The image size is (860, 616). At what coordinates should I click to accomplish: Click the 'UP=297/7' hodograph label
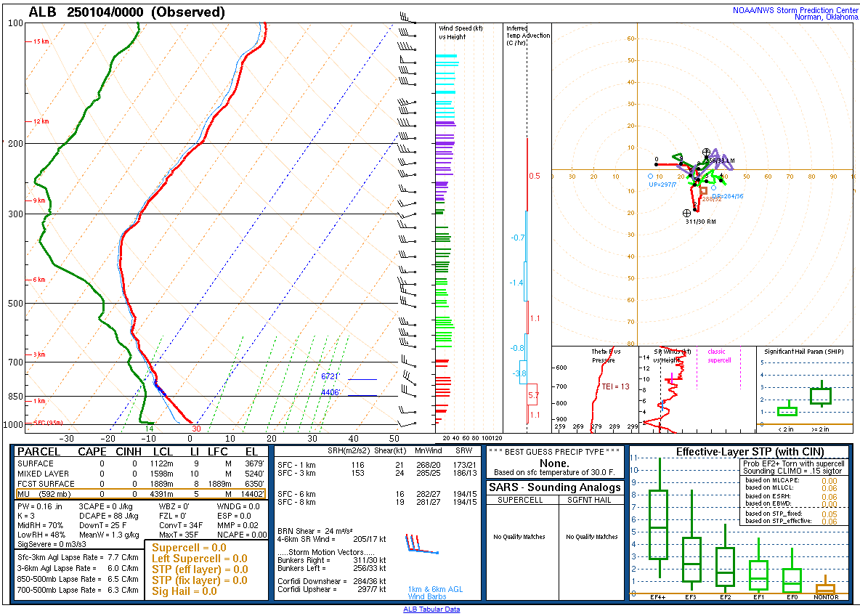pyautogui.click(x=662, y=185)
